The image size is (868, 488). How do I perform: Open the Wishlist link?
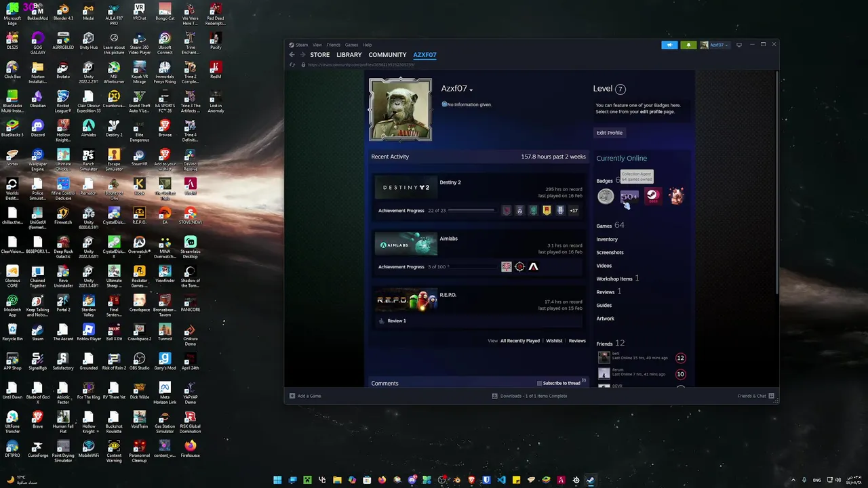[x=554, y=341]
